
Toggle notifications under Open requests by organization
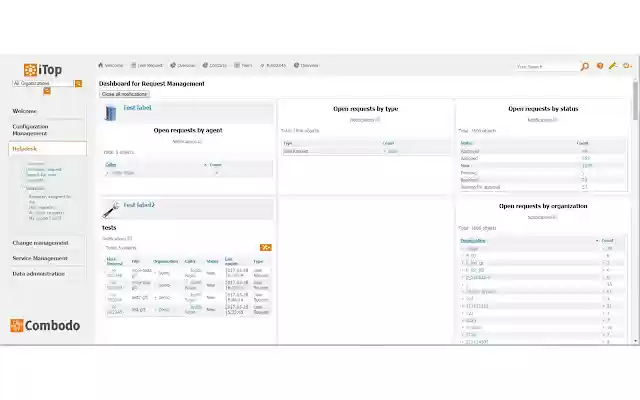tap(542, 217)
